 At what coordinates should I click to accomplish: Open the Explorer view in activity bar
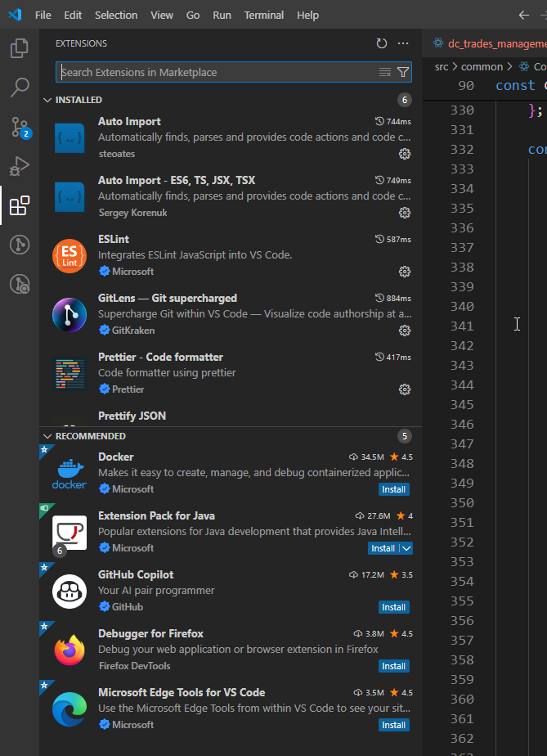click(x=20, y=48)
